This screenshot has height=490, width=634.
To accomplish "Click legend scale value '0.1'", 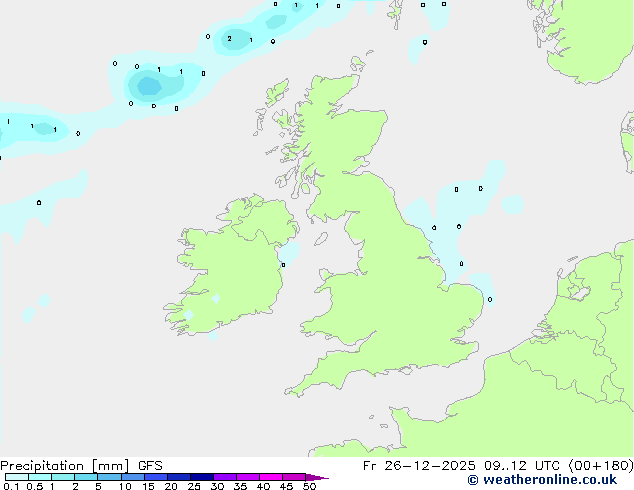I will [x=11, y=486].
